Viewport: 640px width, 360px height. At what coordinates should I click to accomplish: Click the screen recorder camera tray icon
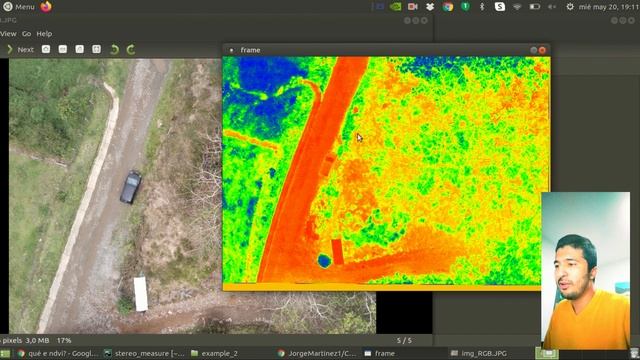(x=413, y=7)
